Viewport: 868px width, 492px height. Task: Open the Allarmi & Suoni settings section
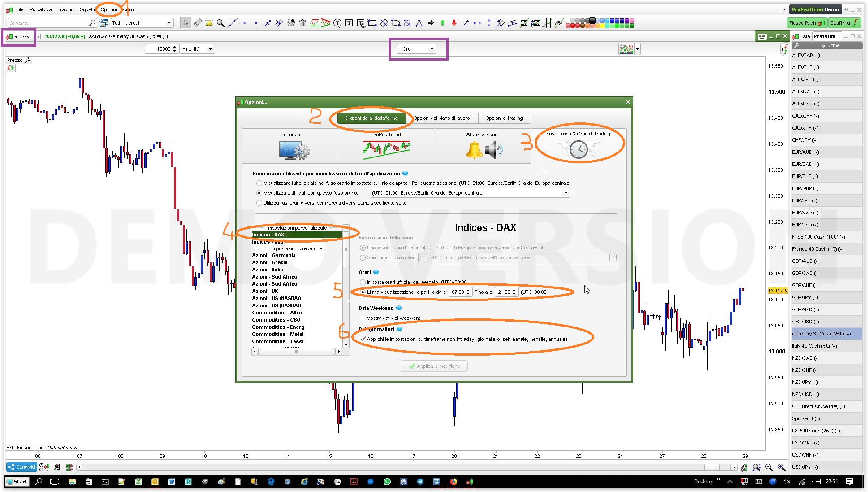[x=482, y=145]
